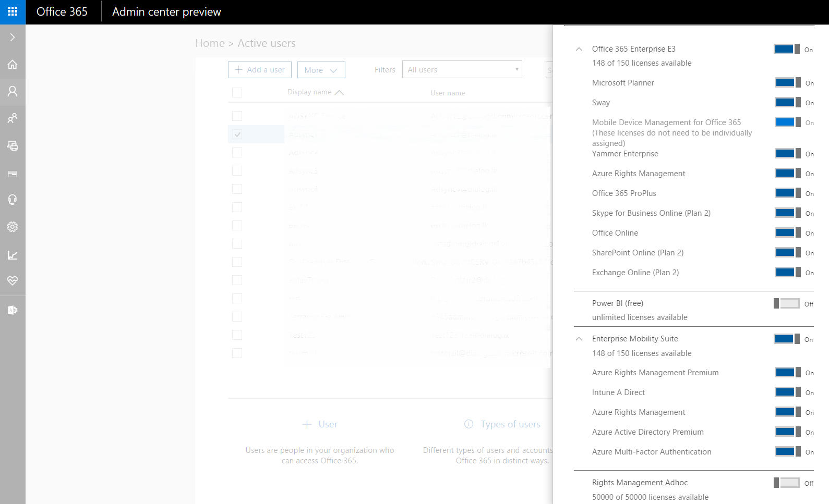829x504 pixels.
Task: Collapse Enterprise Mobility Suite section
Action: tap(579, 339)
